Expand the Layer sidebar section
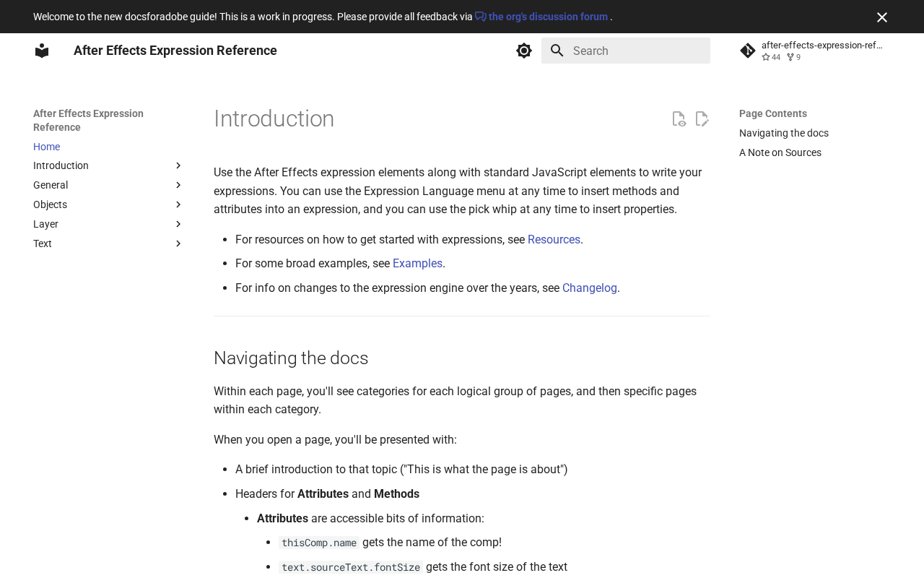The width and height of the screenshot is (924, 578). click(x=178, y=225)
